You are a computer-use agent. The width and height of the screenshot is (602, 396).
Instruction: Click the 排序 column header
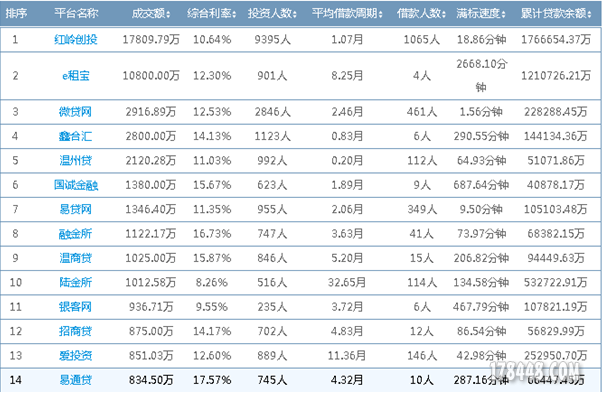(16, 14)
